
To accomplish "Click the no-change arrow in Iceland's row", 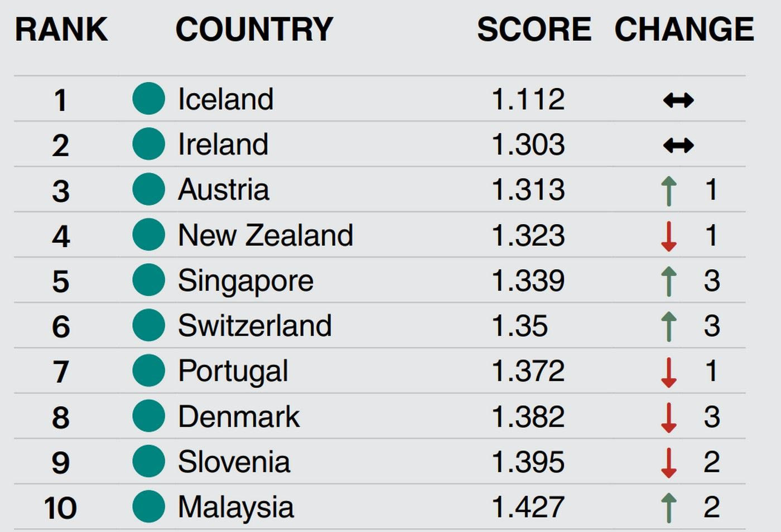I will [678, 100].
